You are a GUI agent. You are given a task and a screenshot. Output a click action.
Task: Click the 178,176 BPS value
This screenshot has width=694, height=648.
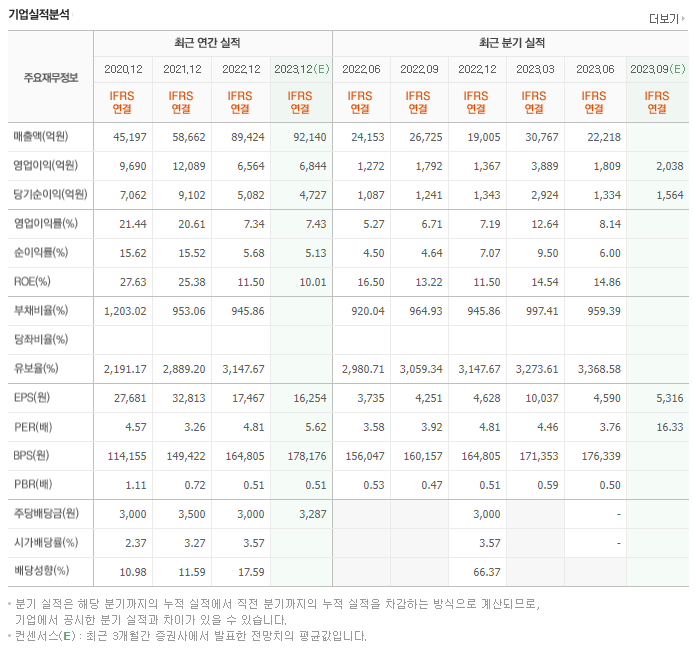307,456
